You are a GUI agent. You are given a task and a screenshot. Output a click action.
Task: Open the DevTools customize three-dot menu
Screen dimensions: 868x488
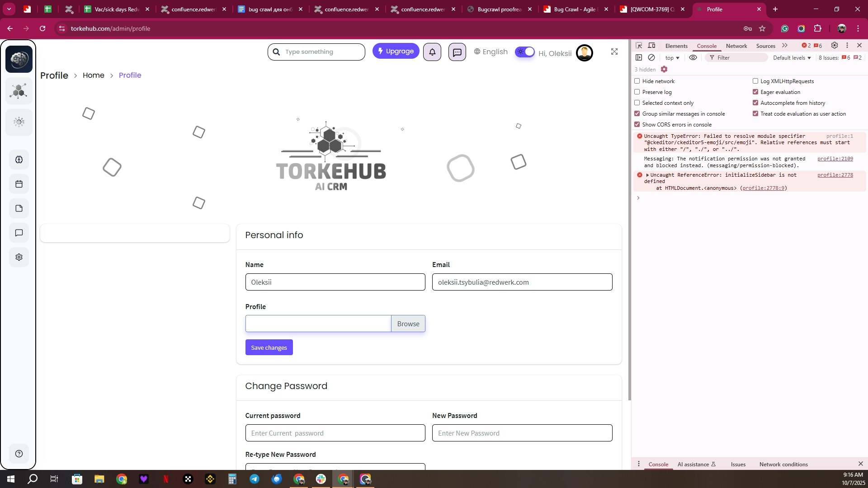click(847, 46)
